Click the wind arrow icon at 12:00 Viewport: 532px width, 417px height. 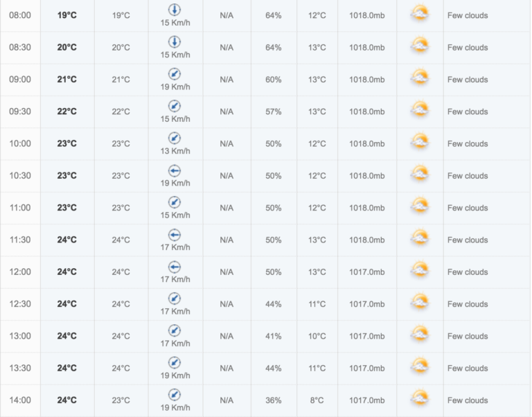point(175,267)
